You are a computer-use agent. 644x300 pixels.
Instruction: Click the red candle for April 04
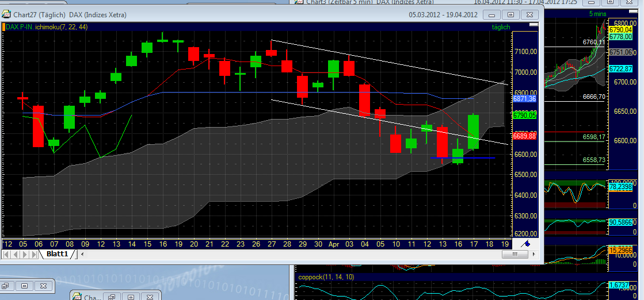pos(365,100)
